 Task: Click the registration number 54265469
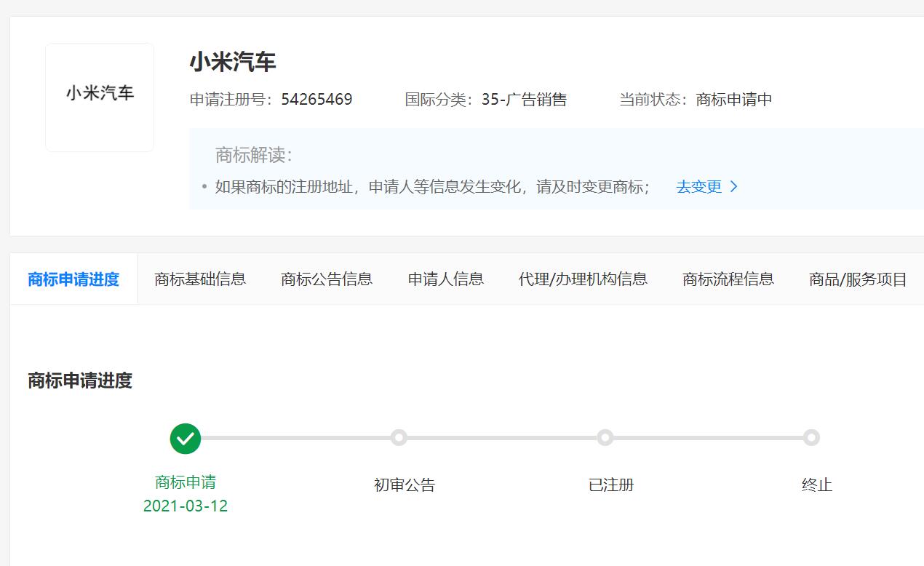316,100
